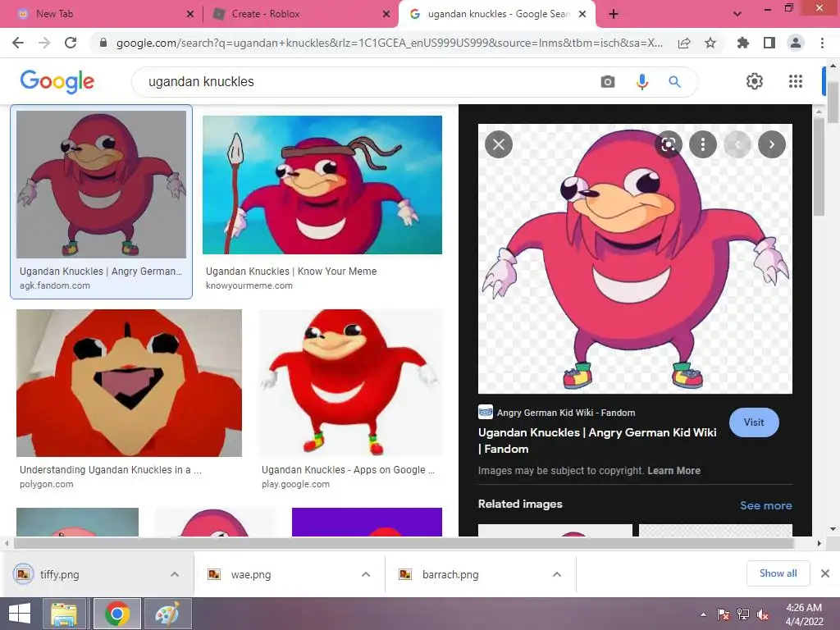Open the Chrome extensions puzzle icon
Viewport: 840px width, 630px height.
[743, 43]
